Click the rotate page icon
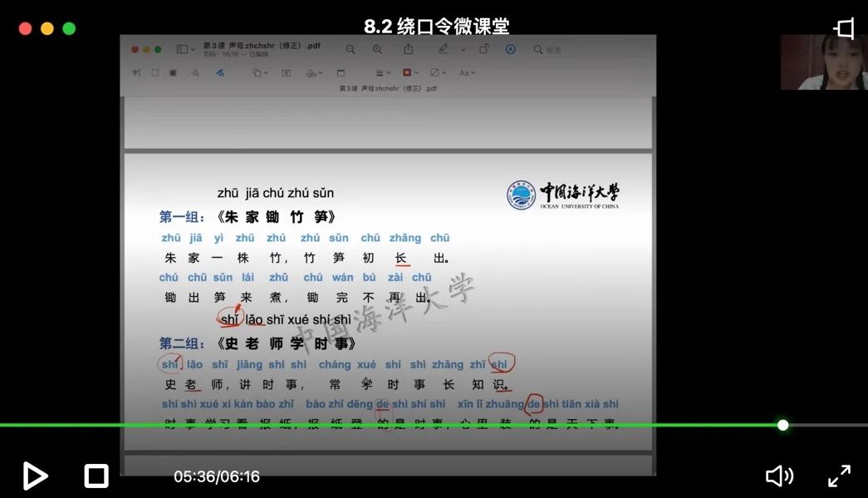 point(483,48)
